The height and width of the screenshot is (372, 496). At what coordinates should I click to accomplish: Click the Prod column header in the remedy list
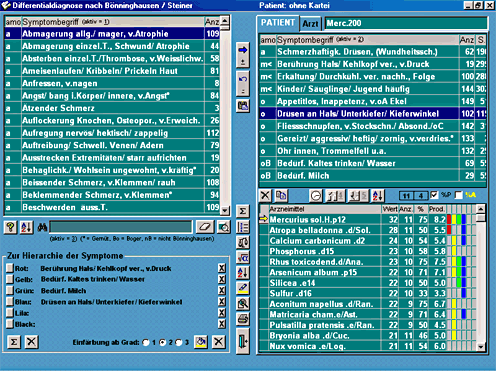[437, 209]
